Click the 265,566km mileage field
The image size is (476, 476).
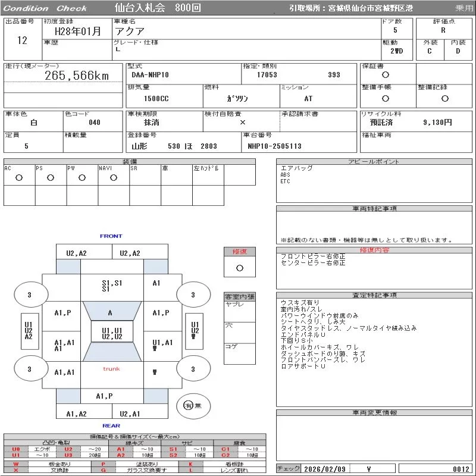pos(77,76)
